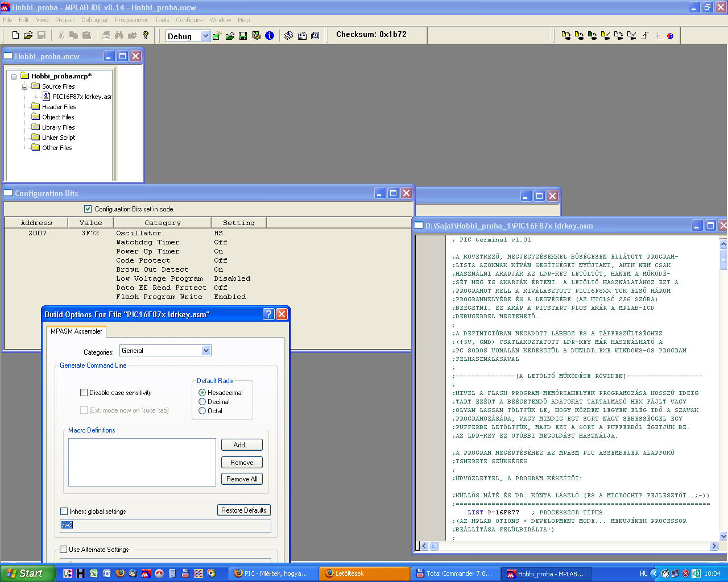The height and width of the screenshot is (582, 728).
Task: Toggle Configuration Bits set in code checkbox
Action: click(88, 209)
